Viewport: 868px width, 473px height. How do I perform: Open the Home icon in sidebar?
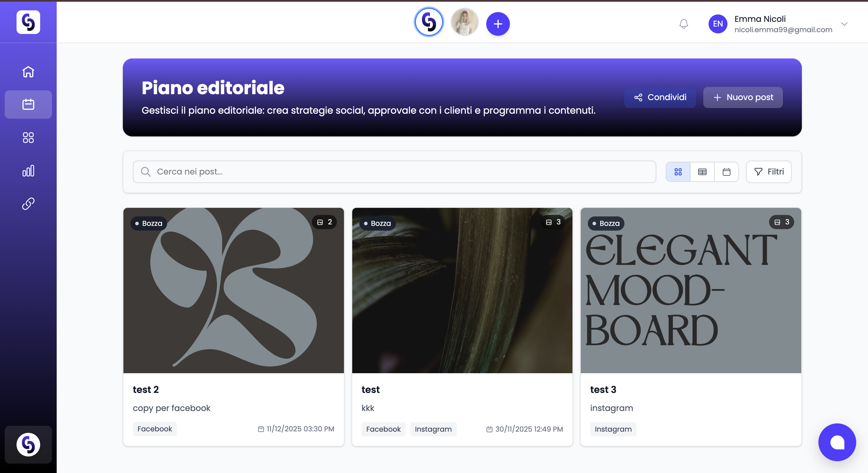coord(28,72)
